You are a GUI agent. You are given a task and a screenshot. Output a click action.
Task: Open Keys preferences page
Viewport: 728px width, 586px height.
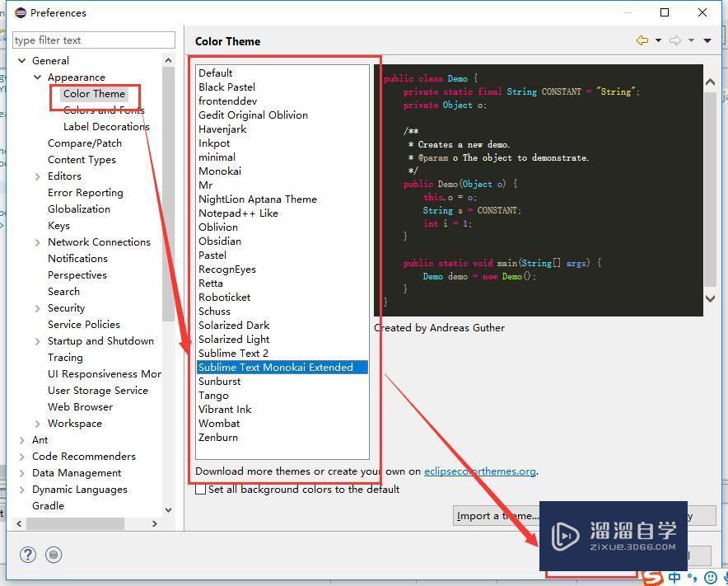(x=58, y=225)
